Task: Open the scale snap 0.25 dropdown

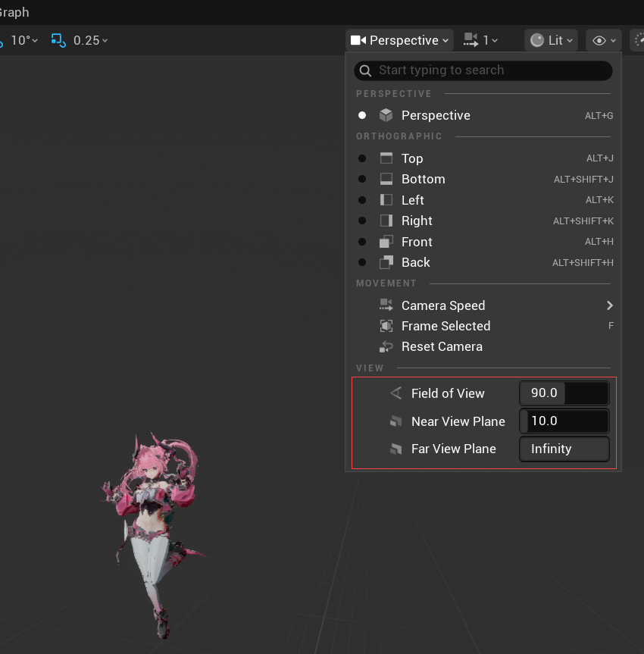Action: (90, 40)
